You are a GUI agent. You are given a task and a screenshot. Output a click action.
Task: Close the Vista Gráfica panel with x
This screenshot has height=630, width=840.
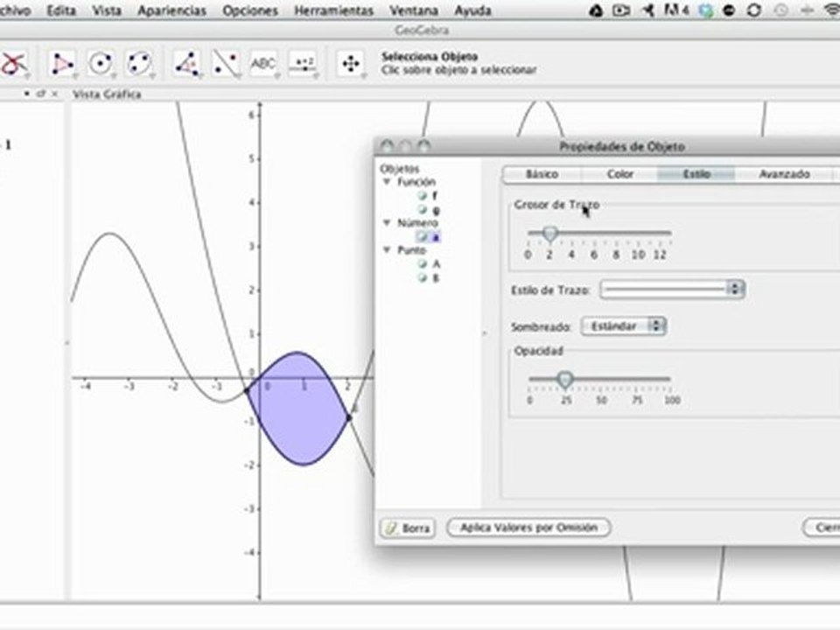(54, 94)
